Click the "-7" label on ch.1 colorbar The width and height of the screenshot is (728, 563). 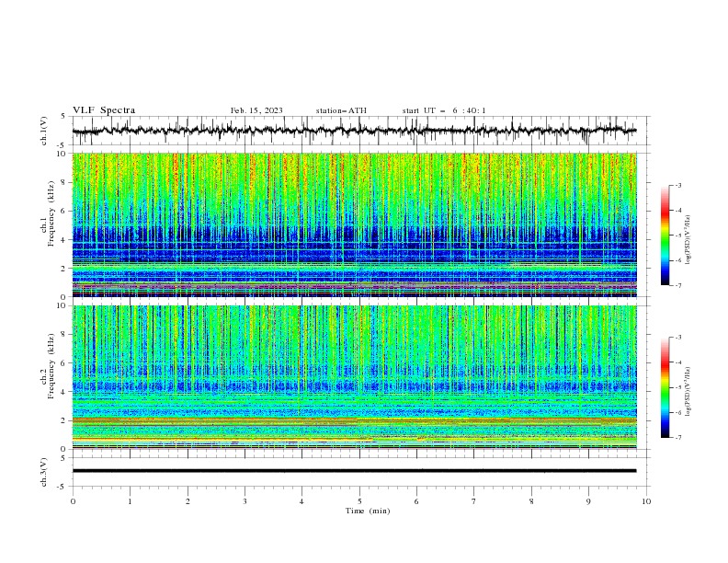click(678, 285)
